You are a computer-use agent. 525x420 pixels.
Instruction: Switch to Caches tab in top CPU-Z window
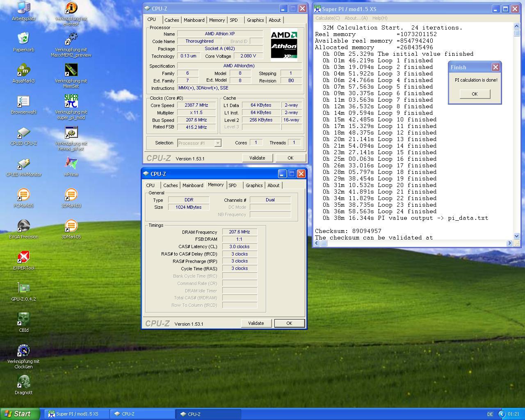tap(171, 20)
